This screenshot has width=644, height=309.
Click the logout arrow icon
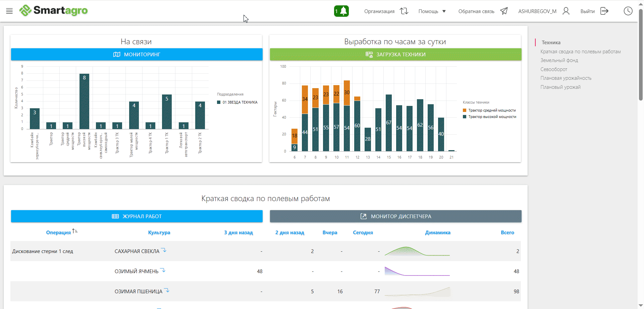coord(604,11)
